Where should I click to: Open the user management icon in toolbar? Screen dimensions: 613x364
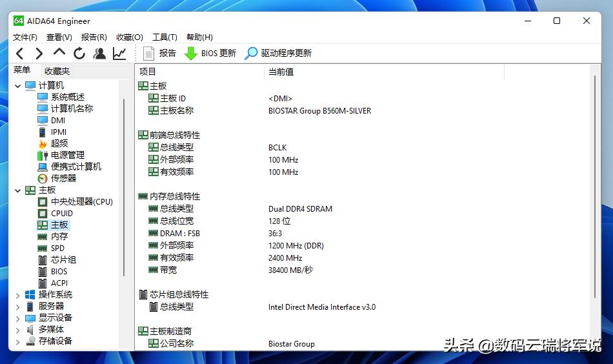pos(99,53)
